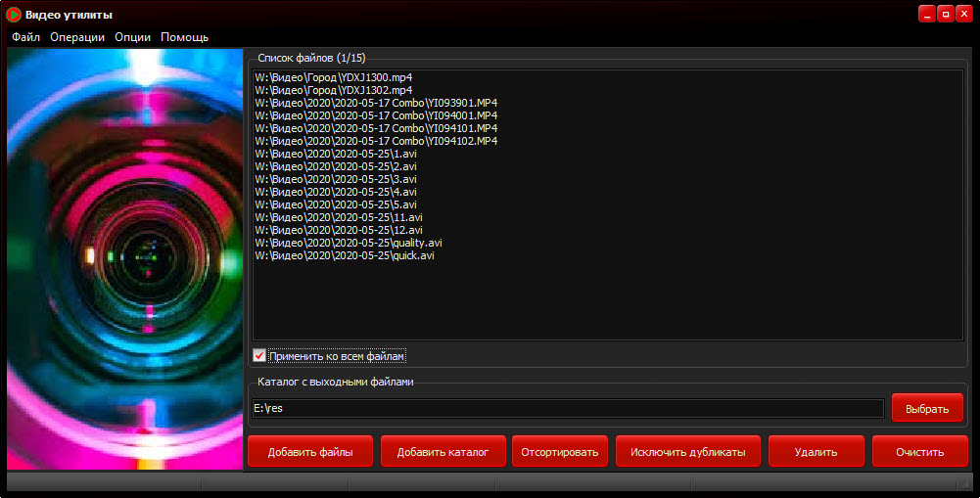Minimize the Видео утилиты window
Viewport: 980px width, 498px height.
[x=926, y=15]
